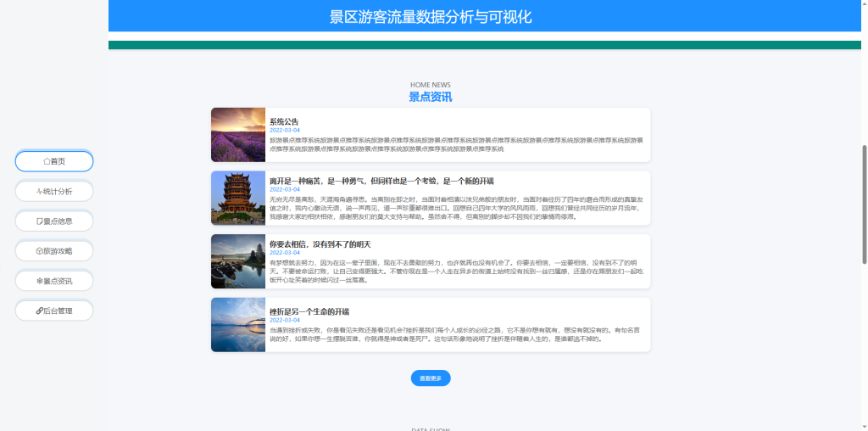The width and height of the screenshot is (868, 431).
Task: Open article titled 你要去相信,没有到不了的明天
Action: click(x=320, y=244)
